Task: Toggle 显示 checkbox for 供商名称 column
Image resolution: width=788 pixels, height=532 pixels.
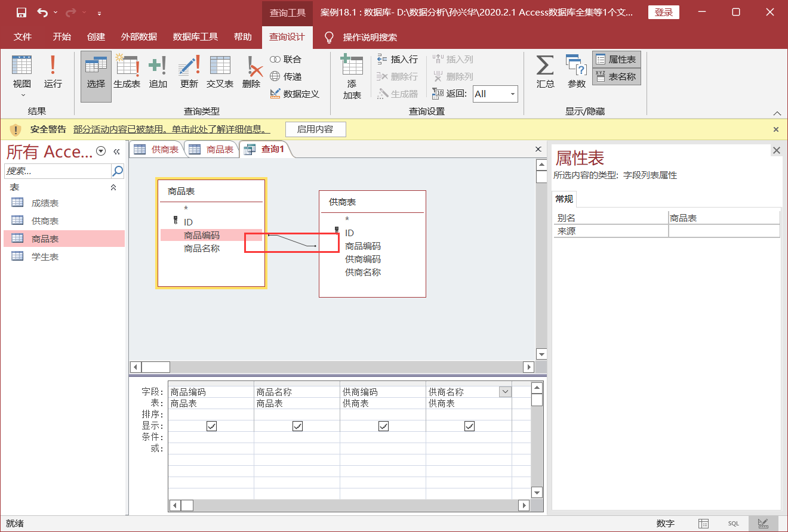Action: click(x=469, y=426)
